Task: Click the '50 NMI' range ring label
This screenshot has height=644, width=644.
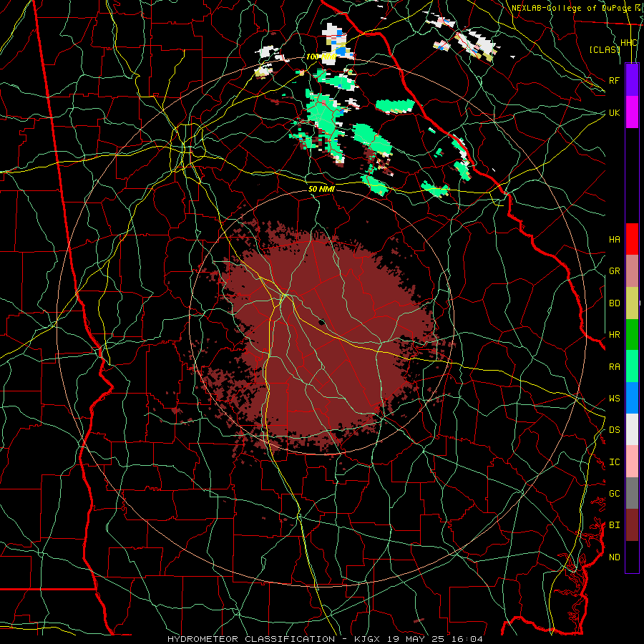Action: point(321,189)
